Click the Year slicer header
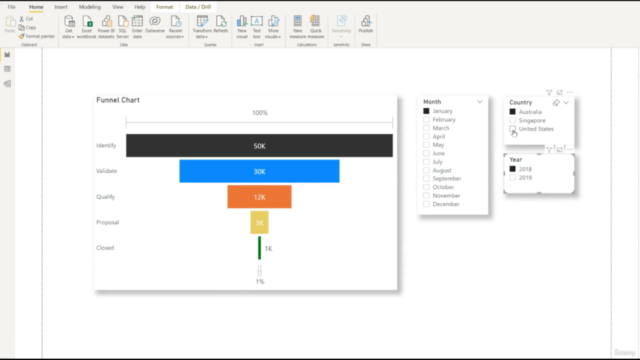640x360 pixels. point(516,160)
